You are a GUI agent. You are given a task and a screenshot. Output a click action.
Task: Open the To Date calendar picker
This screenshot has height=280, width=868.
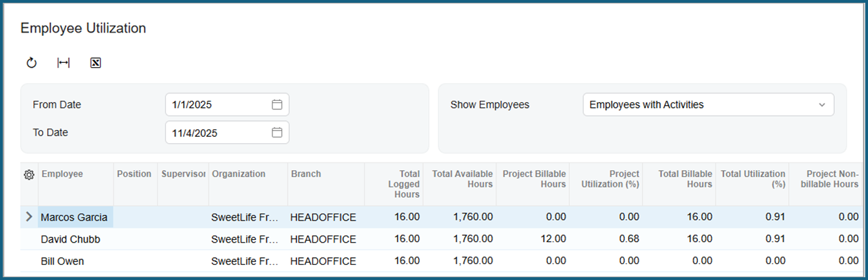(x=277, y=133)
